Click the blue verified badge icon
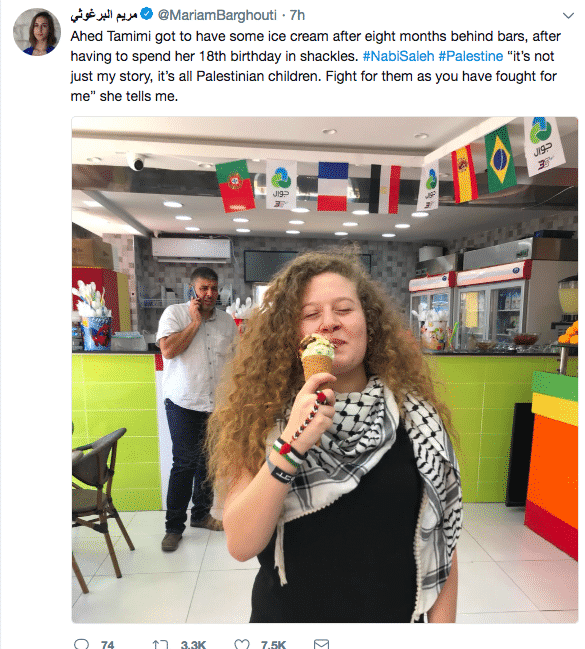The image size is (585, 649). [146, 14]
